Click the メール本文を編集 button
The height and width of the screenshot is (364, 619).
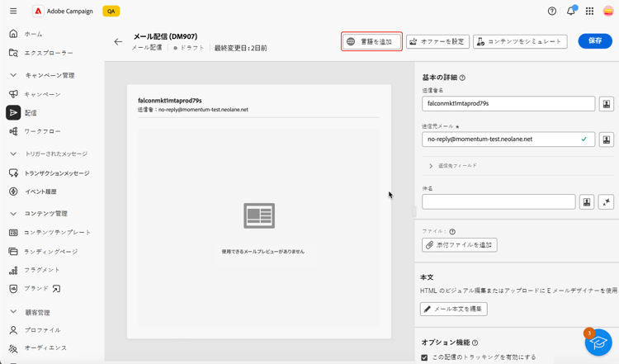454,309
